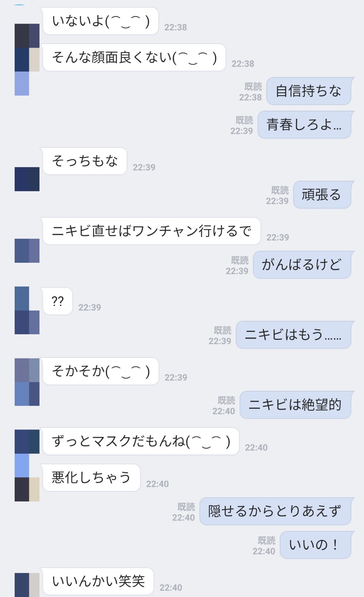Tap the avatar beside そかそか message
This screenshot has height=597, width=364.
coord(27,382)
